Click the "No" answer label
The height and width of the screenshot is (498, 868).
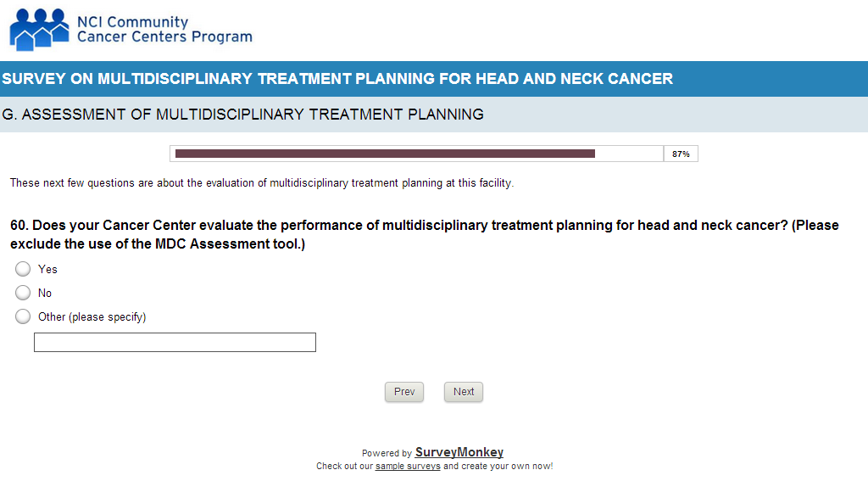(x=45, y=293)
